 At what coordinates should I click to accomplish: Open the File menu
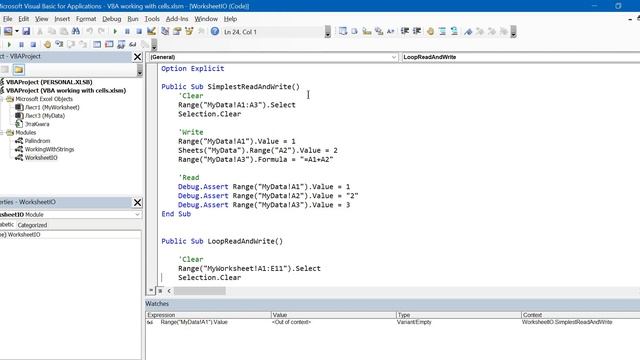[7, 19]
